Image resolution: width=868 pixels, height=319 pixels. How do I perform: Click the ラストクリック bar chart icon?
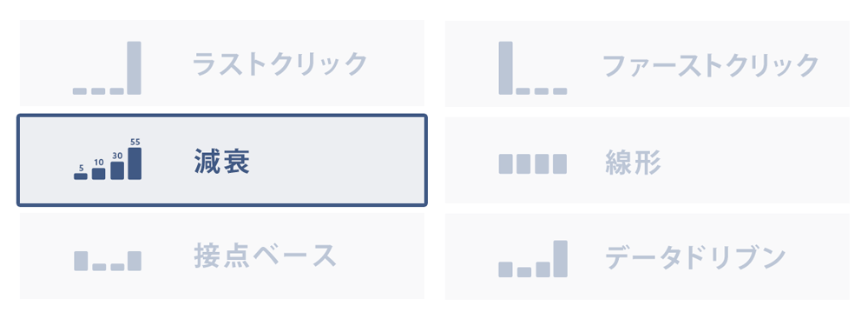point(107,68)
